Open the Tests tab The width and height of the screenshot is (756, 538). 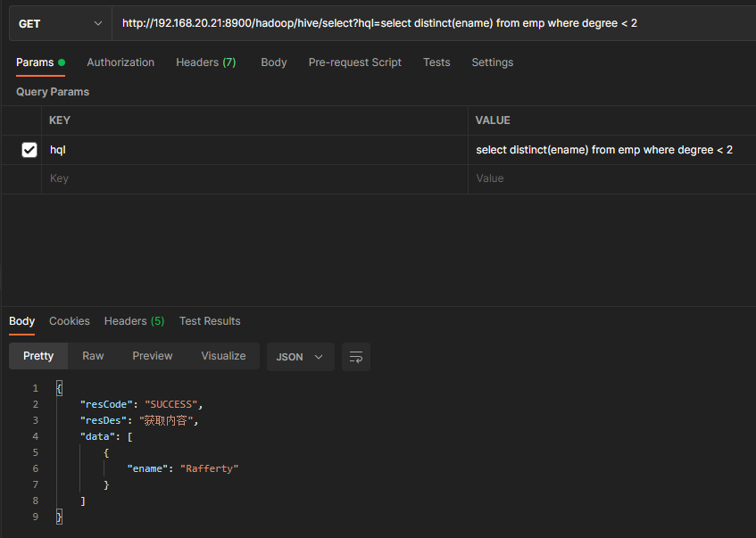coord(436,62)
